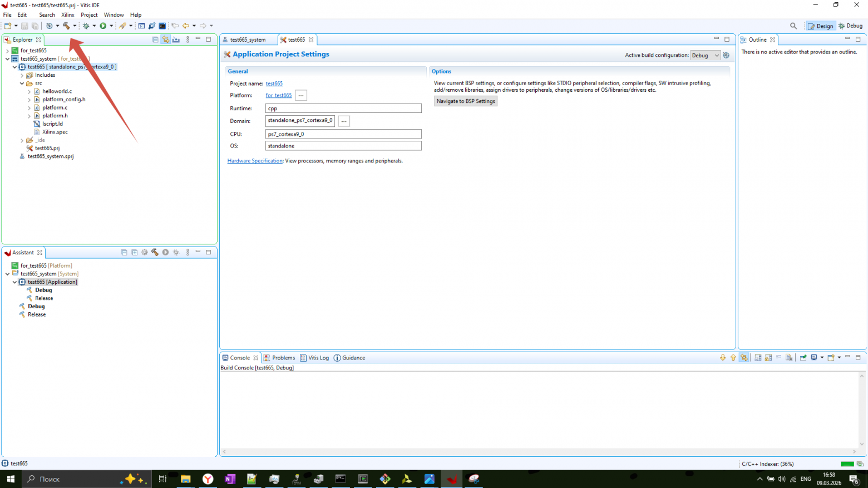Viewport: 868px width, 488px height.
Task: Click the Build hammer icon in Assistant panel
Action: point(155,252)
